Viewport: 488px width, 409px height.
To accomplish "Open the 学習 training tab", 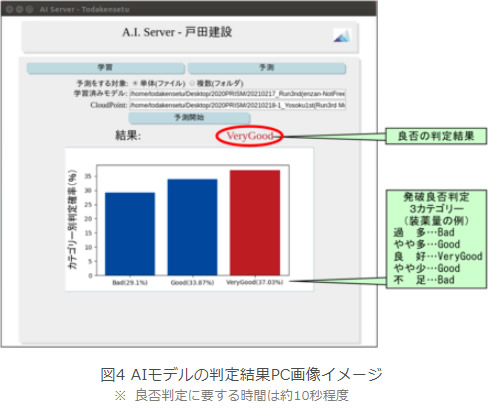I will (106, 68).
